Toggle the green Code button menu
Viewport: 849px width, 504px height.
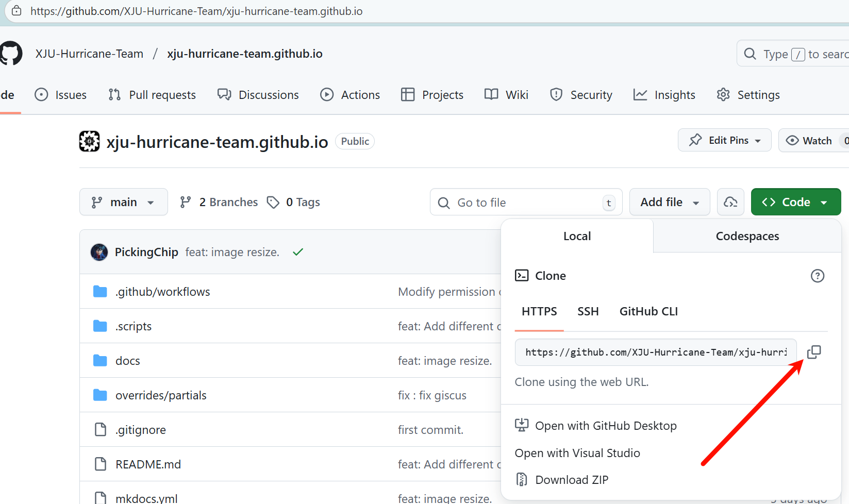(x=795, y=202)
